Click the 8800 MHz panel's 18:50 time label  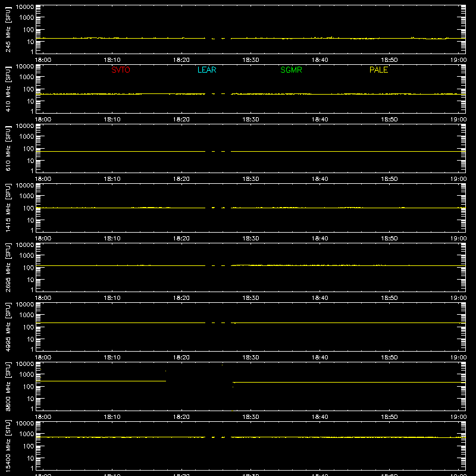(x=389, y=417)
